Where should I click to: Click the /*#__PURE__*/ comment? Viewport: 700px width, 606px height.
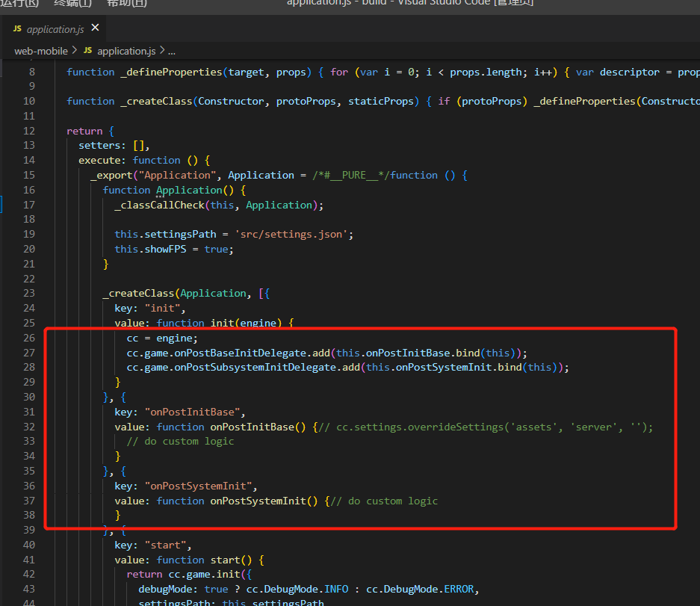[x=351, y=175]
